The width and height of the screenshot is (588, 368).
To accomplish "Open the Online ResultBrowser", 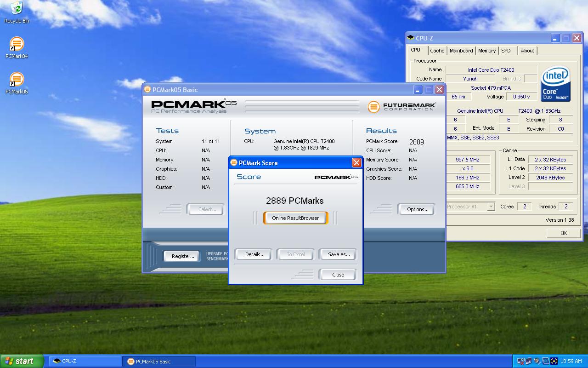I will [x=295, y=218].
